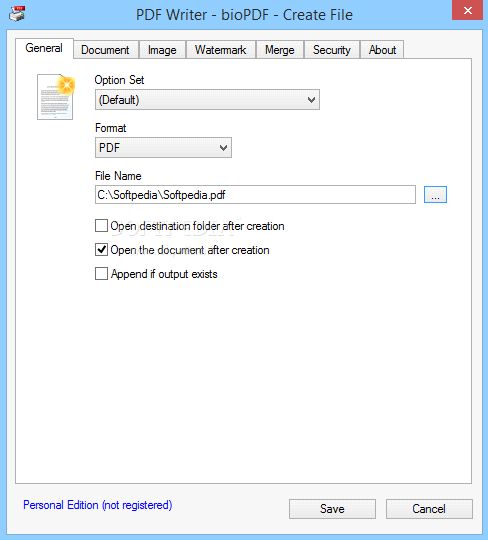Select the General tab
Screen dimensions: 488x540
[44, 48]
